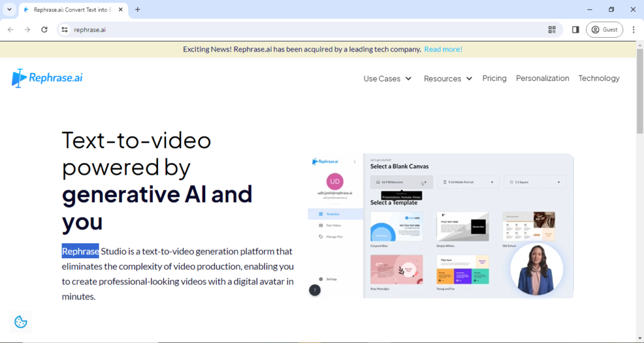Image resolution: width=644 pixels, height=343 pixels.
Task: Navigate to the Technology page
Action: tap(599, 79)
